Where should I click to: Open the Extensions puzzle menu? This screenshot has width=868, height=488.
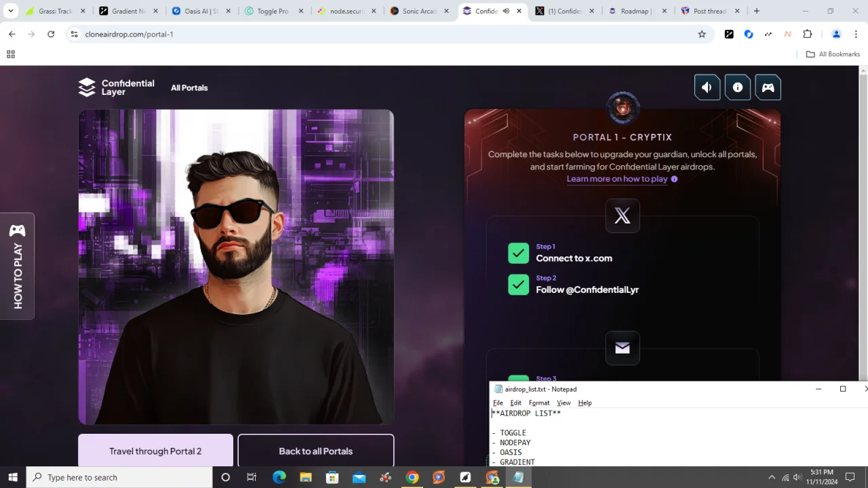point(808,34)
